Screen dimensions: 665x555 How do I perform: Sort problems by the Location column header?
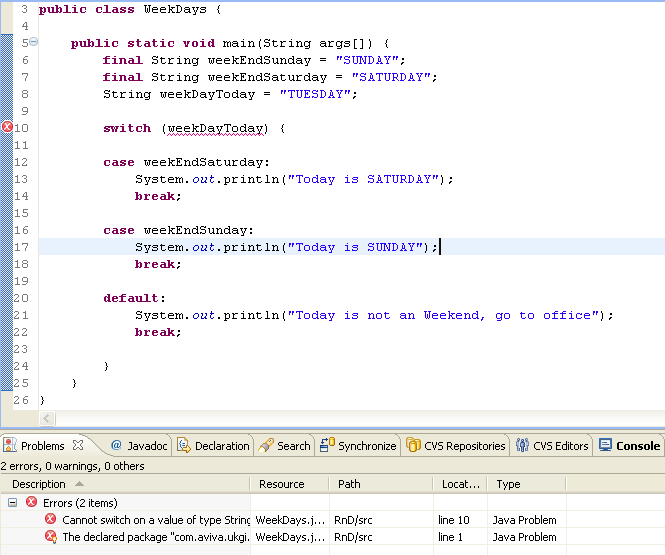[461, 484]
